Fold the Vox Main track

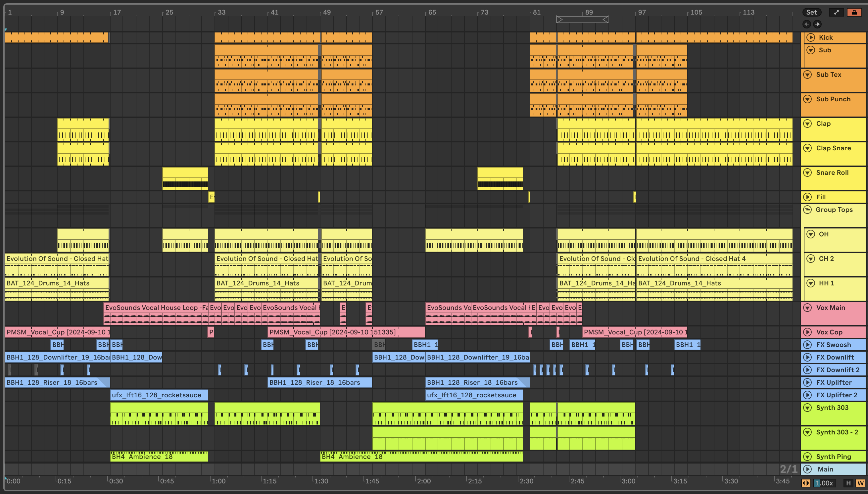tap(808, 308)
